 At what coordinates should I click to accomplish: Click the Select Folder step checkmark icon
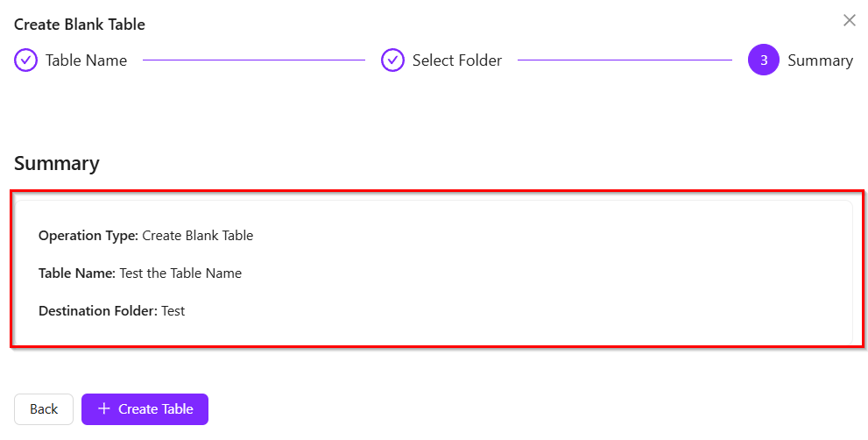point(392,60)
